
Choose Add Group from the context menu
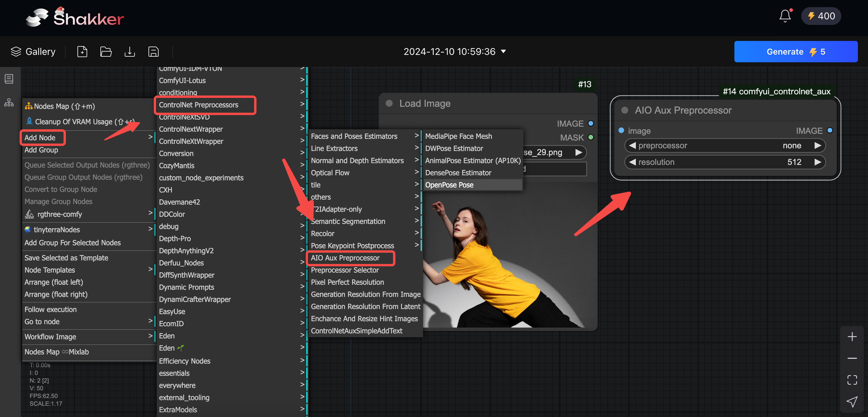pyautogui.click(x=41, y=150)
